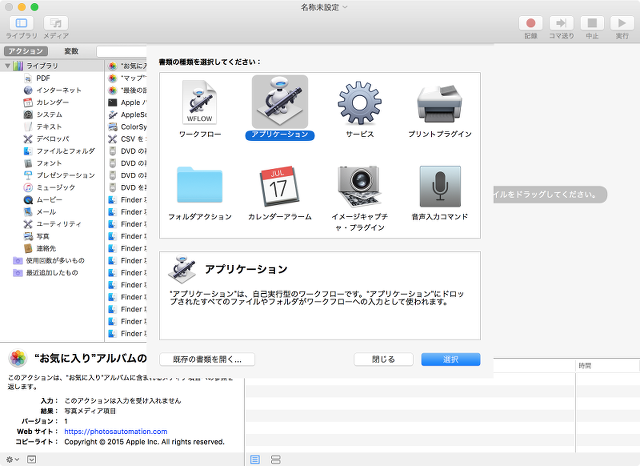
Task: Select the CSV action row
Action: [127, 139]
